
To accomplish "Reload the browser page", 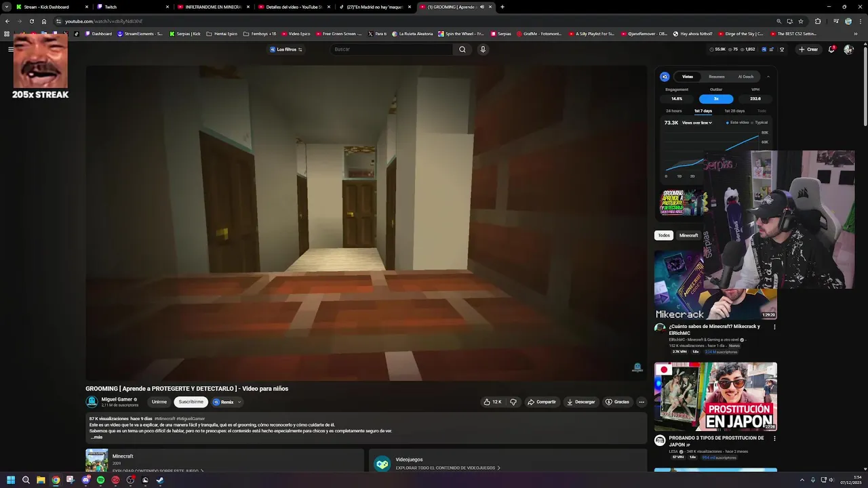I will [x=32, y=21].
